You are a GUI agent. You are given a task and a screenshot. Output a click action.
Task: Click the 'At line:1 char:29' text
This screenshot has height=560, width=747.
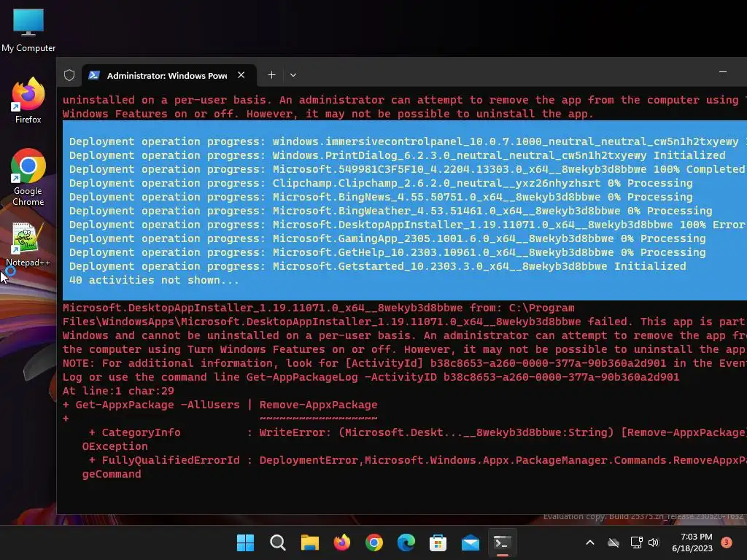(118, 391)
